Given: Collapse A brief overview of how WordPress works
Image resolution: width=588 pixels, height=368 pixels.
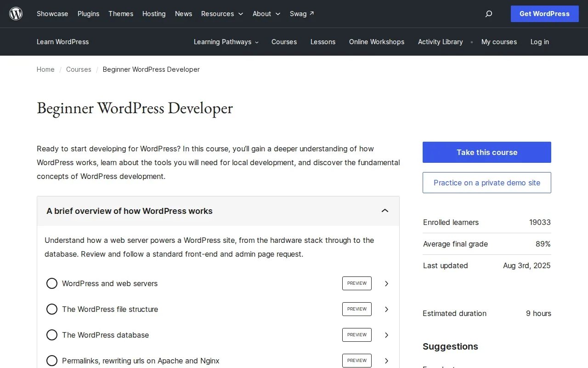Looking at the screenshot, I should [x=218, y=211].
